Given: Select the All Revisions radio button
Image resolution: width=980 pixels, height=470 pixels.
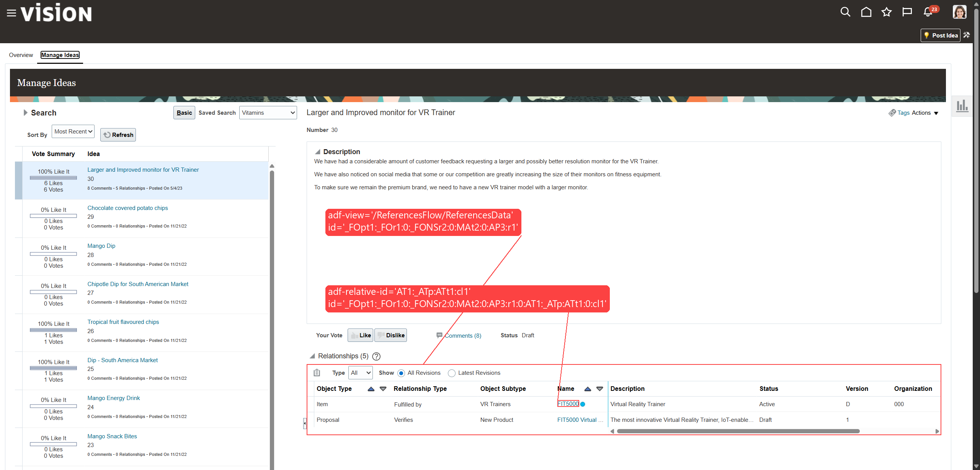Looking at the screenshot, I should pyautogui.click(x=401, y=373).
